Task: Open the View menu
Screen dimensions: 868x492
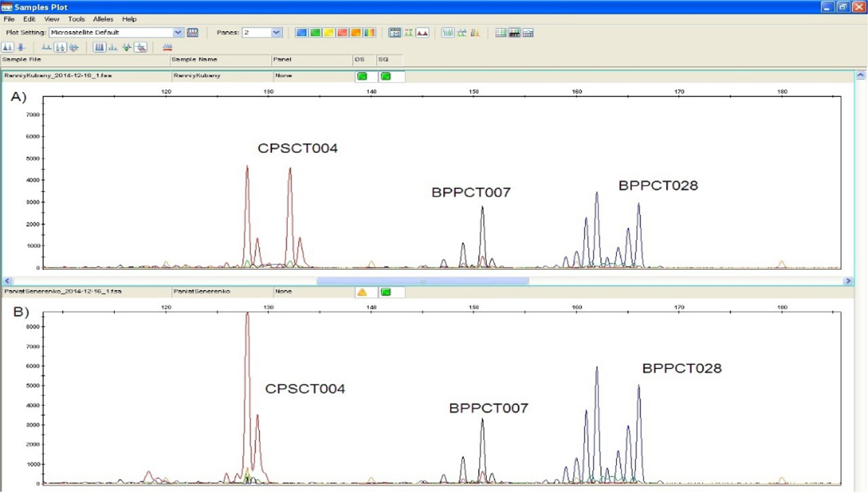Action: [52, 19]
